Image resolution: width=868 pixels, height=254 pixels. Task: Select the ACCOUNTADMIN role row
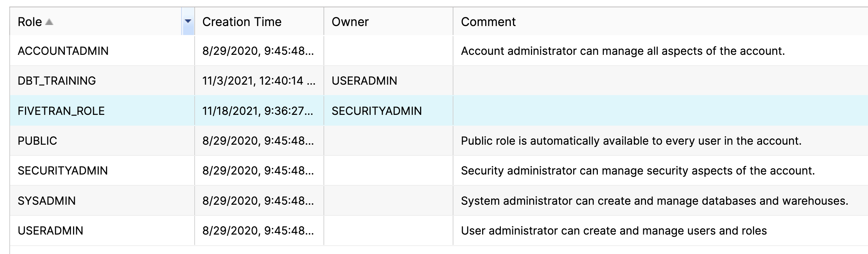click(x=439, y=51)
